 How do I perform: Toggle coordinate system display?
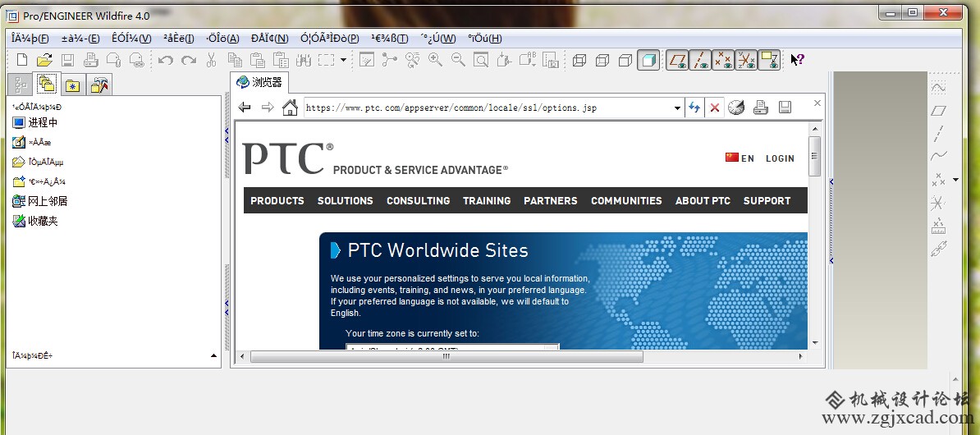tap(745, 60)
